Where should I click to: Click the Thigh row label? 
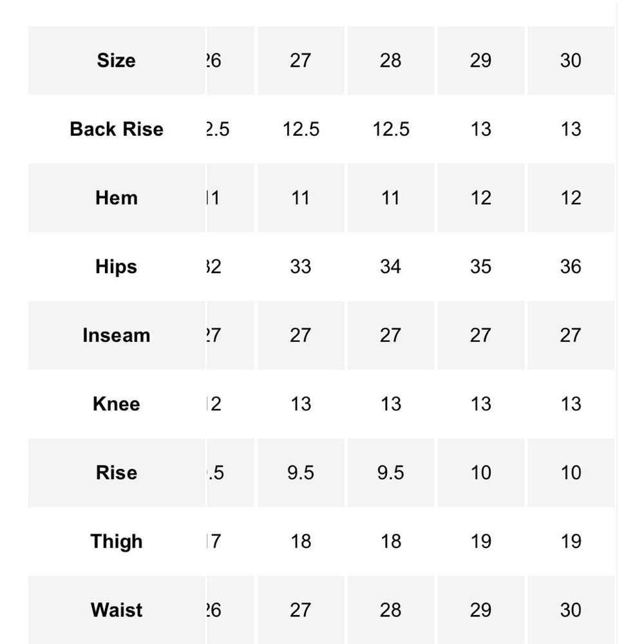click(117, 542)
